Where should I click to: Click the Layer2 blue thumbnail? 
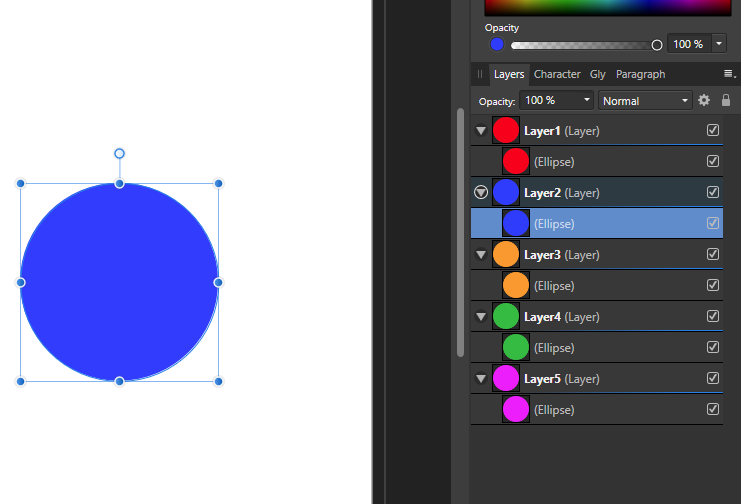click(506, 192)
